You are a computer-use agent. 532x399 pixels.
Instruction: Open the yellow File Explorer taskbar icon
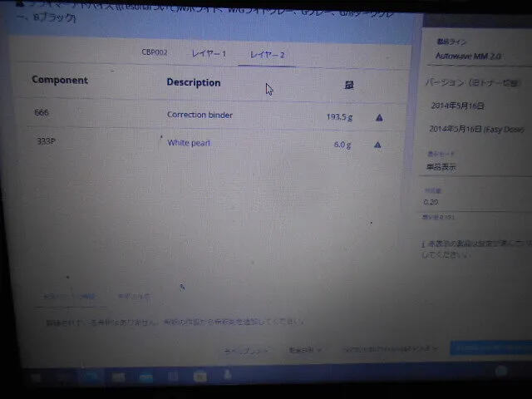click(199, 377)
